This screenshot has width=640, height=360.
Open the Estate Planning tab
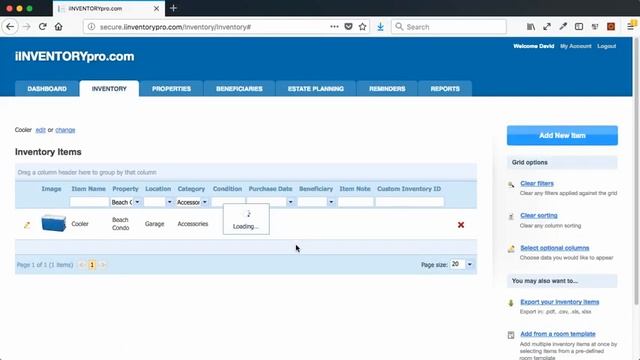click(316, 89)
